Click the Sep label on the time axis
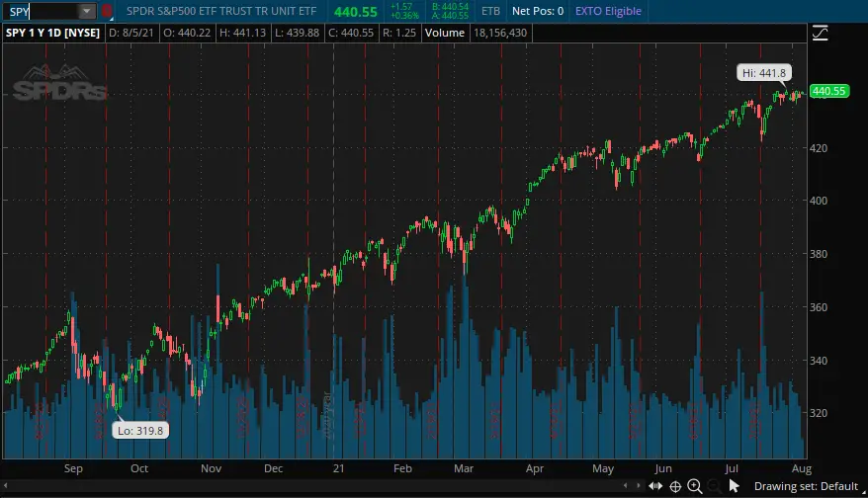The width and height of the screenshot is (868, 498). [73, 468]
